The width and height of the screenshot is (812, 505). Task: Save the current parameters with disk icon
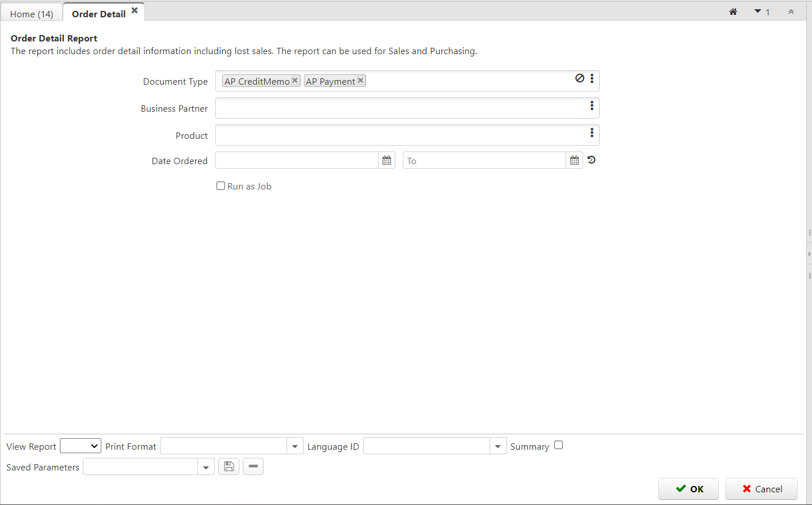click(228, 466)
